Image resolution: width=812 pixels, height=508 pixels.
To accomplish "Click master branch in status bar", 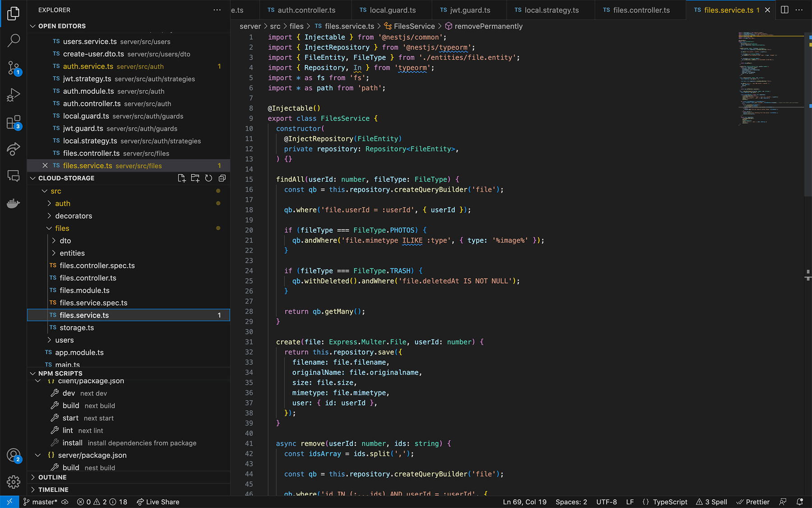I will click(41, 502).
